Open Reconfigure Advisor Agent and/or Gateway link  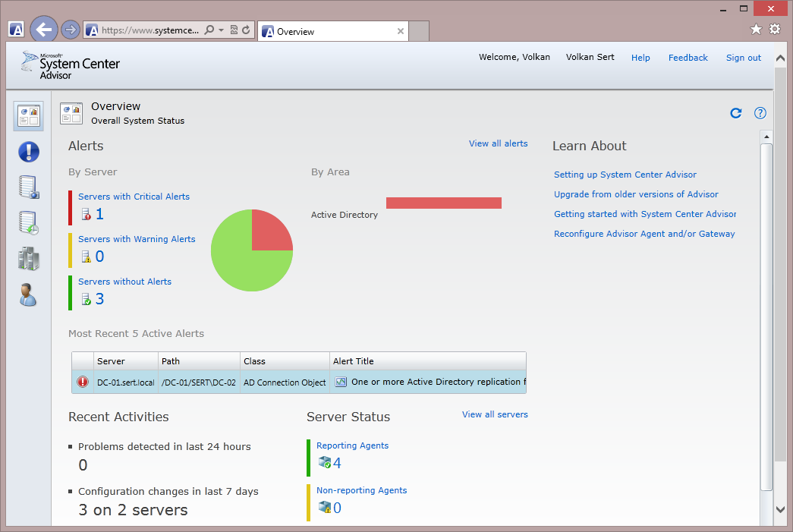click(644, 234)
